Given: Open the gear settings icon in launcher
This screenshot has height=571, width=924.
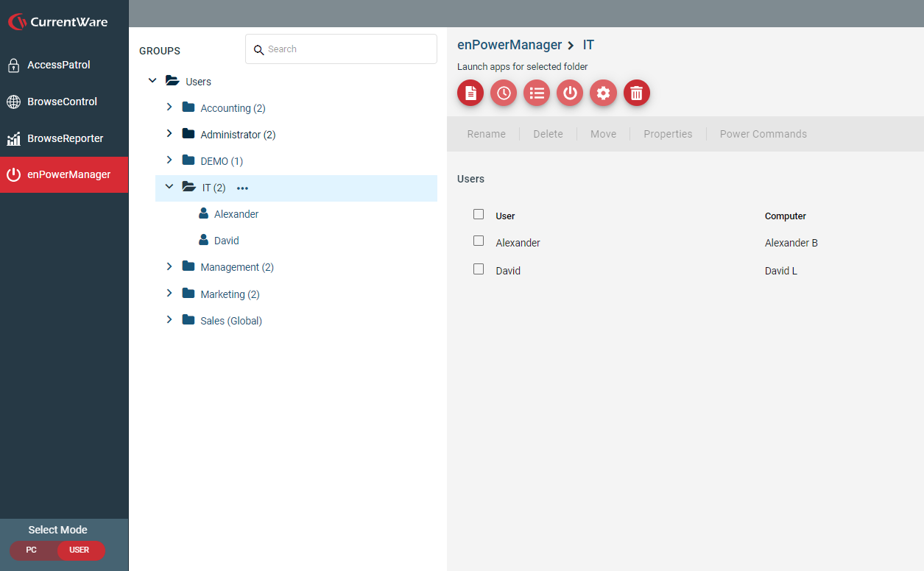Looking at the screenshot, I should [x=603, y=93].
